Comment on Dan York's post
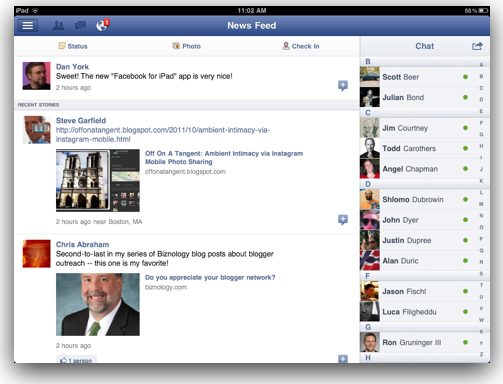 [x=343, y=86]
